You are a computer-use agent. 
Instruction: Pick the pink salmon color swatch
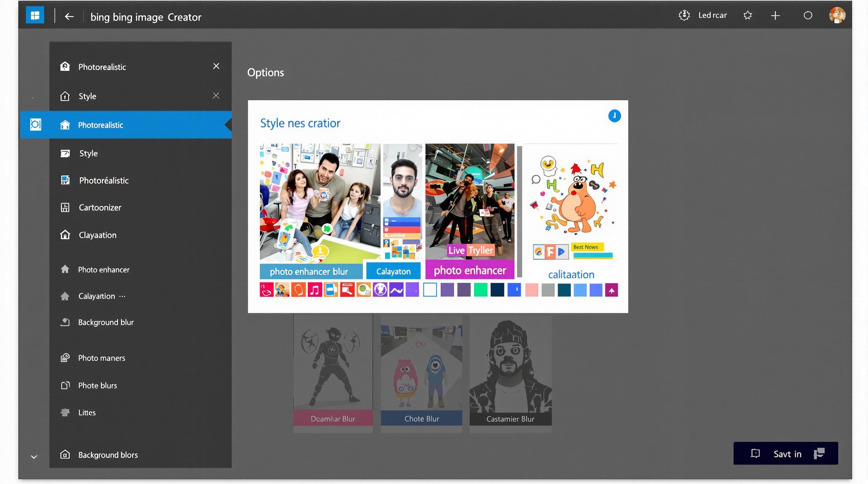click(532, 290)
